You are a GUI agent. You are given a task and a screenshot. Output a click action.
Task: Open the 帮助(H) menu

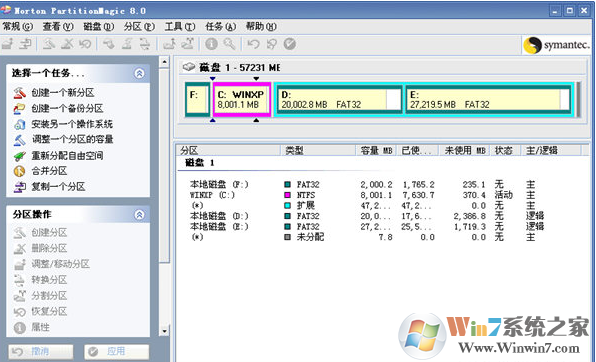tap(261, 26)
